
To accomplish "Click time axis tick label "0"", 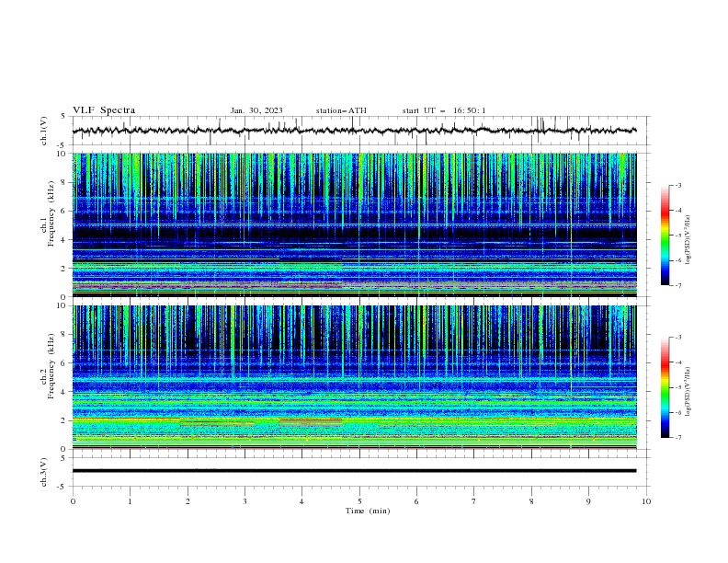I will click(x=73, y=501).
